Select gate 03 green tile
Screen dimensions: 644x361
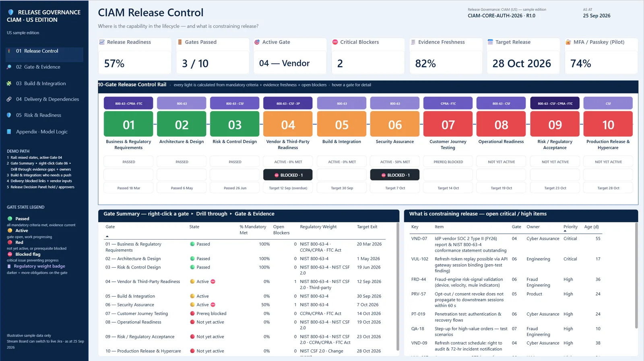(x=235, y=124)
